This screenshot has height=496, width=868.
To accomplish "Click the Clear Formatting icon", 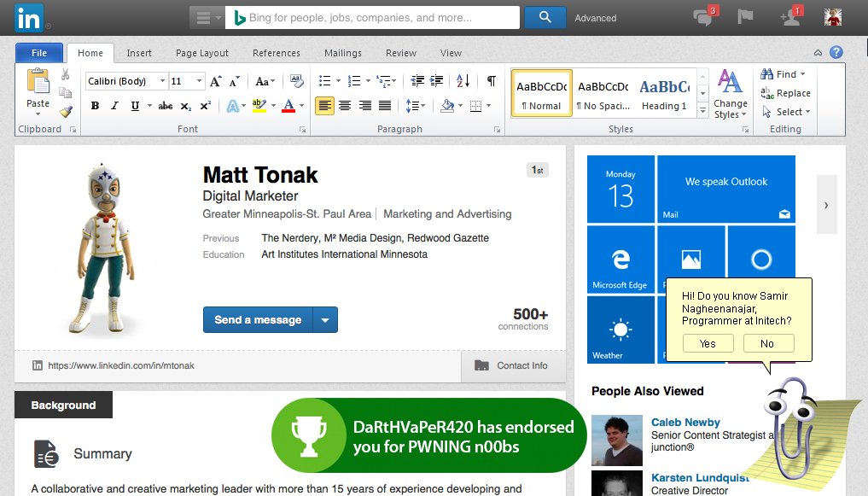I will 297,81.
